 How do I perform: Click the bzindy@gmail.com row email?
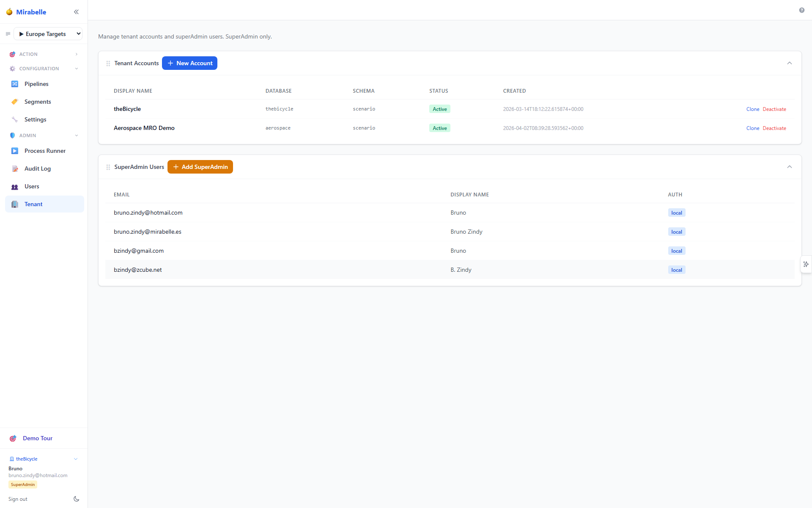(x=139, y=251)
